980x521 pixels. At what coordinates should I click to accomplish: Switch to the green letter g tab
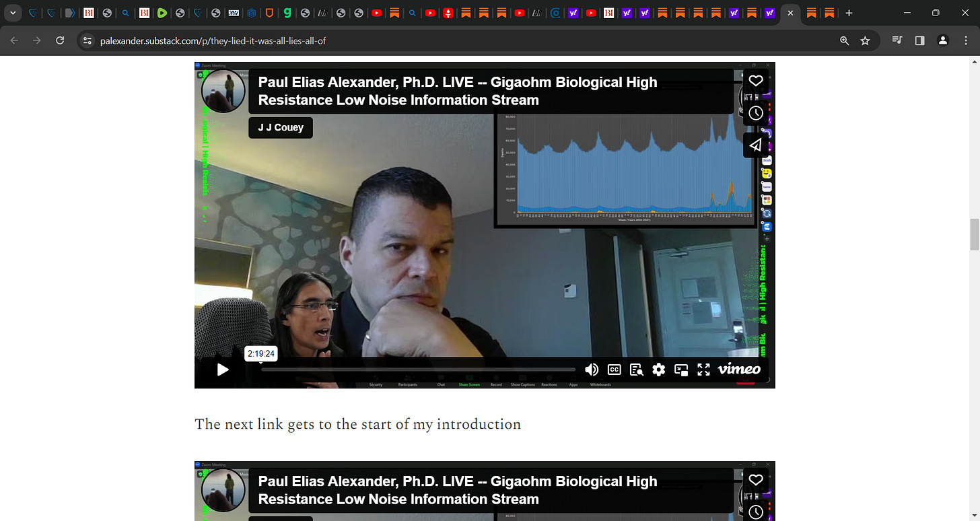pos(287,13)
